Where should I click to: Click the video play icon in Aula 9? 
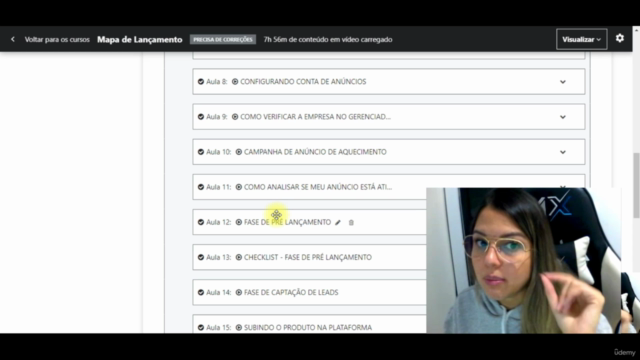coord(235,117)
